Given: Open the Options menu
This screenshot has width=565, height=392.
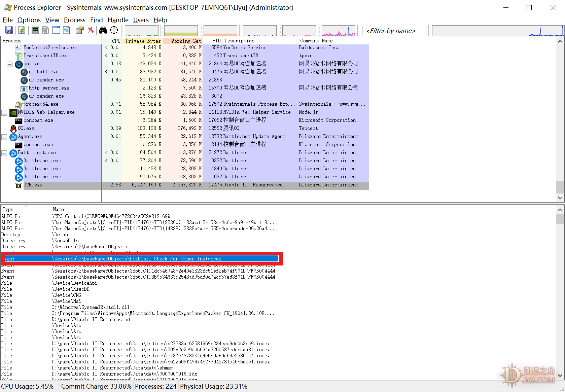Looking at the screenshot, I should tap(29, 20).
